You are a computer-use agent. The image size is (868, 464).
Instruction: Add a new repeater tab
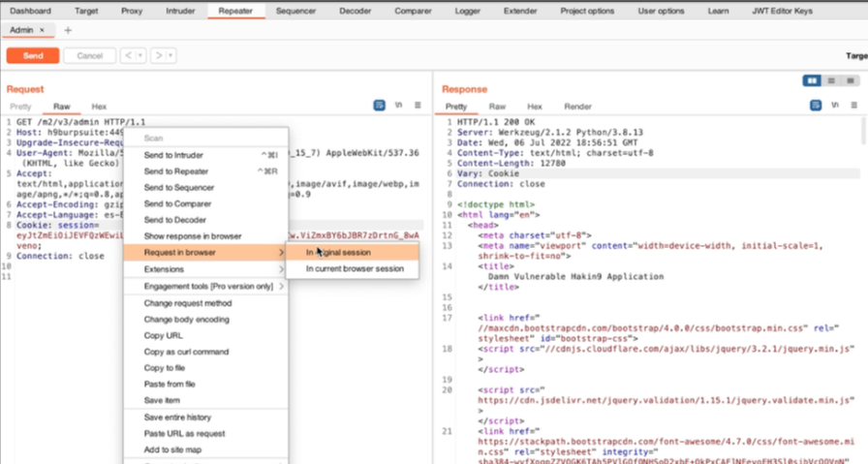68,30
